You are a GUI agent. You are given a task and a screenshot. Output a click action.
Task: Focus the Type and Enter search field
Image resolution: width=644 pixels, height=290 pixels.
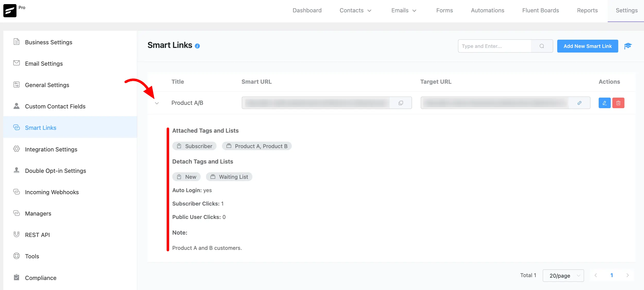click(x=494, y=46)
